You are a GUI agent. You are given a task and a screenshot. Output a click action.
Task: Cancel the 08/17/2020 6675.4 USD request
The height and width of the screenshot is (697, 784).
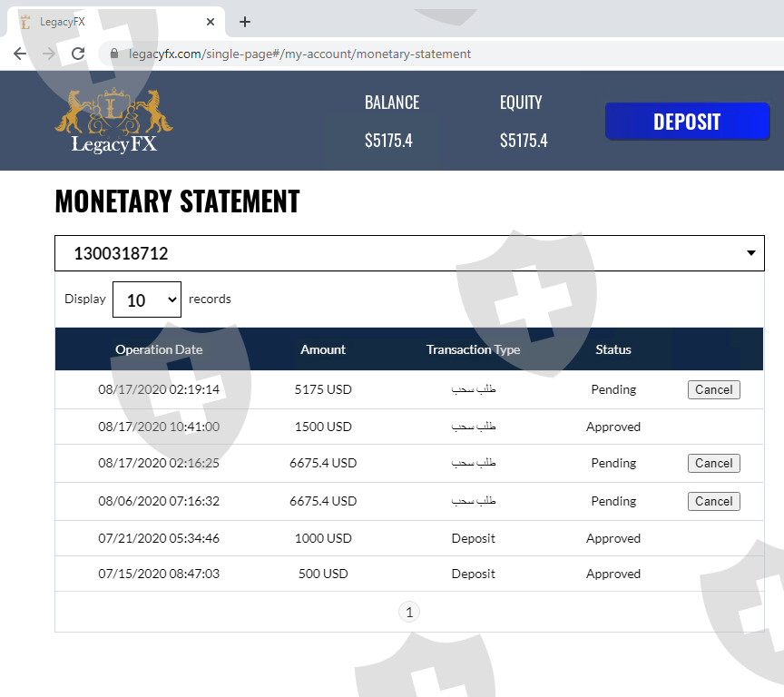point(713,463)
